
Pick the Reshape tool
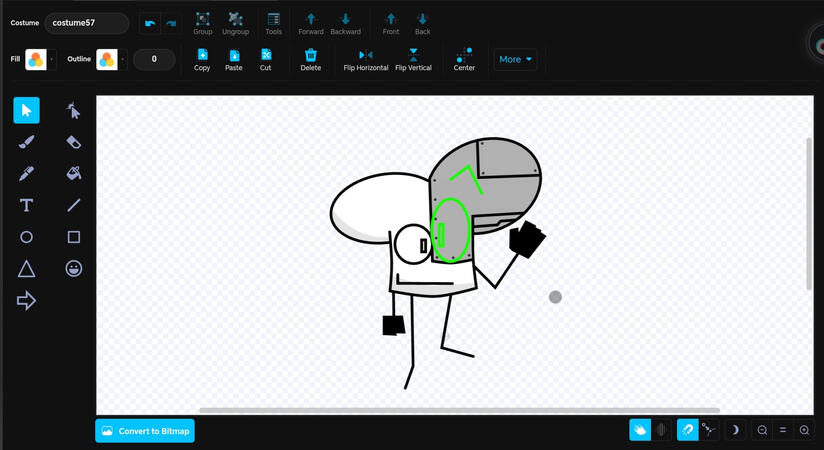click(x=74, y=111)
